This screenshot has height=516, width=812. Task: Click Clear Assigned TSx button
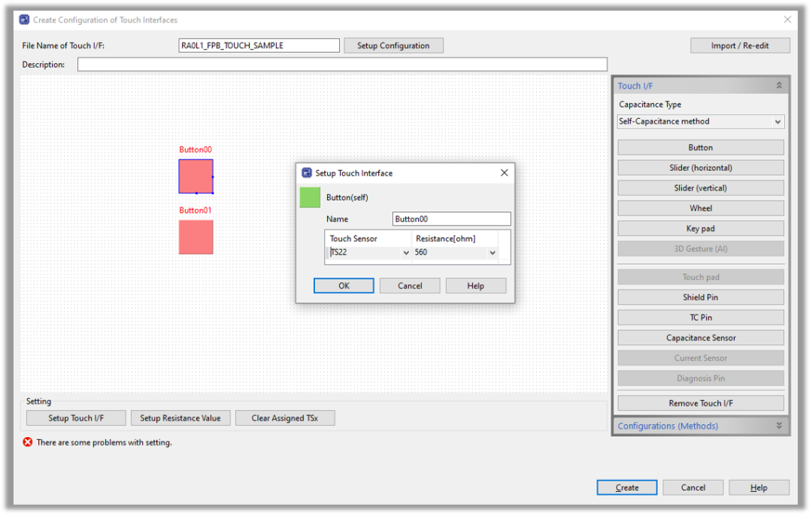pyautogui.click(x=285, y=417)
